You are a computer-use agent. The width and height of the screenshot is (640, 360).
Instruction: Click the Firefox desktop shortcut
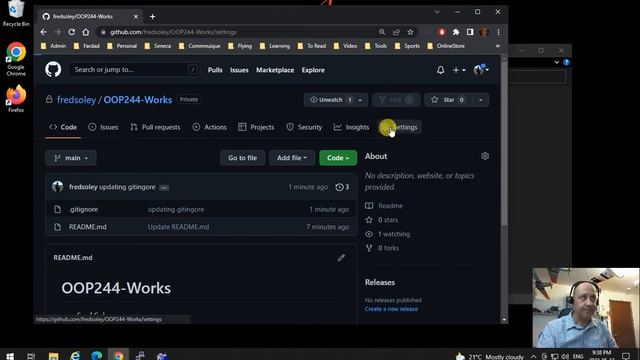16,98
